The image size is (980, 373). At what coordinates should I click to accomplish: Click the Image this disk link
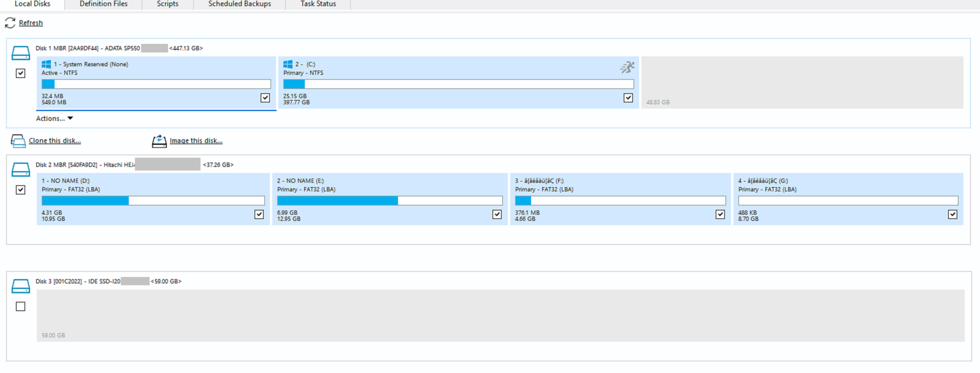coord(196,141)
